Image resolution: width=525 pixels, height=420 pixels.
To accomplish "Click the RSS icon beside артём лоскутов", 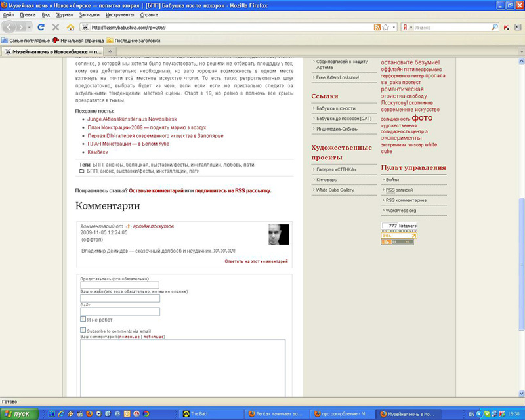I will (x=128, y=226).
